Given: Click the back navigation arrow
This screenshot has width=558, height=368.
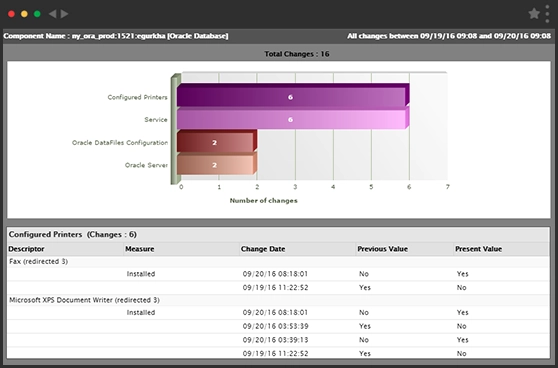Looking at the screenshot, I should 53,14.
